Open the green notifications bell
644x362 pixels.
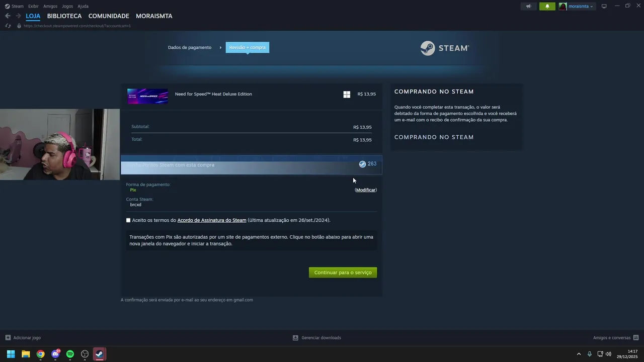(x=547, y=7)
